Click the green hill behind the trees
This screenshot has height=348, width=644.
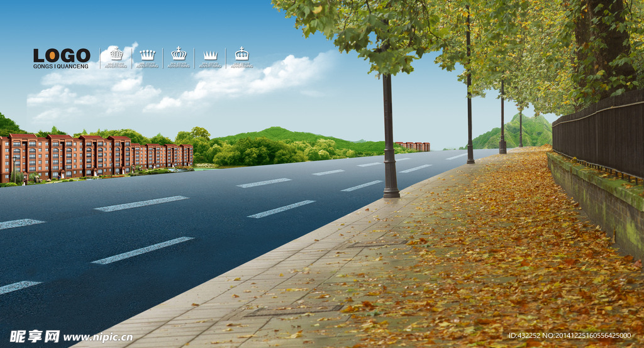point(283,136)
